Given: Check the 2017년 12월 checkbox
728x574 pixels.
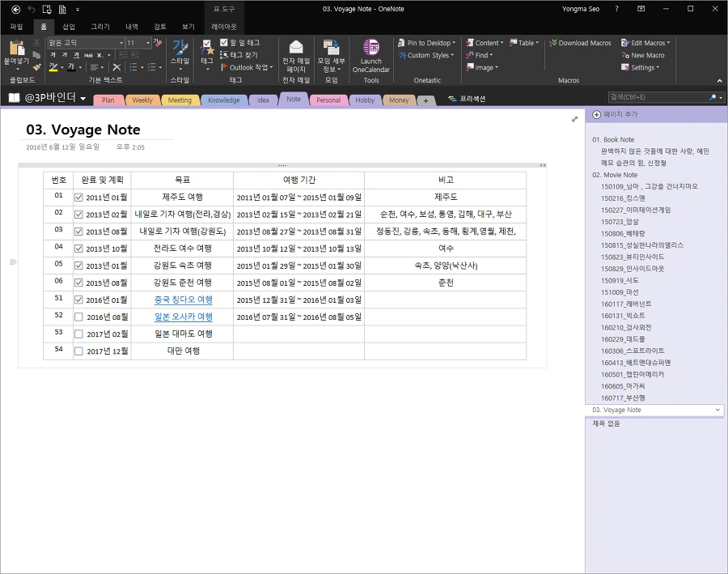Looking at the screenshot, I should tap(78, 351).
